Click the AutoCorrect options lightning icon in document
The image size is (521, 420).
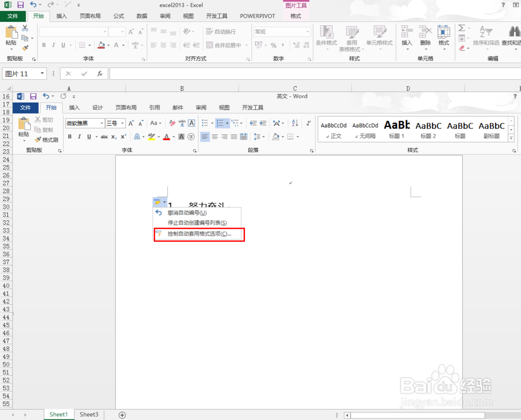pyautogui.click(x=157, y=202)
